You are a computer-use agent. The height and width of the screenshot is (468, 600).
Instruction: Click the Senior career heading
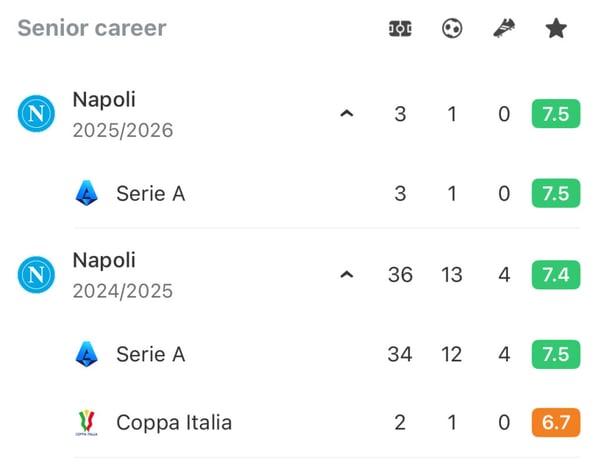[92, 28]
